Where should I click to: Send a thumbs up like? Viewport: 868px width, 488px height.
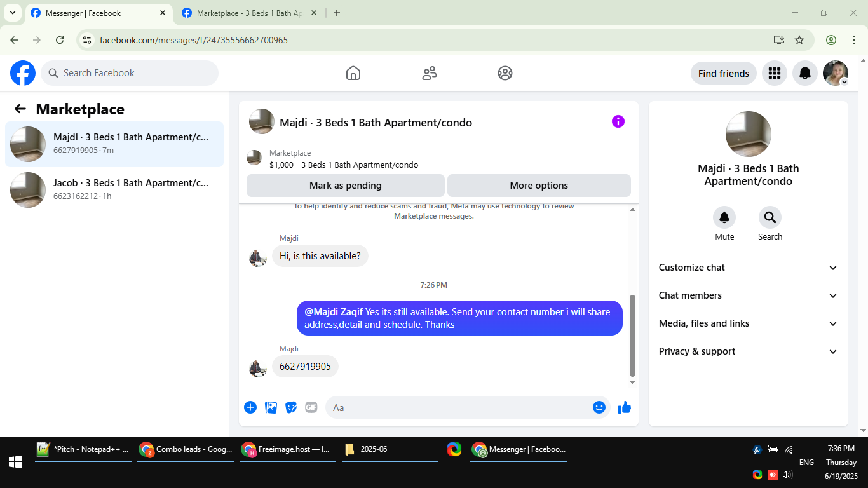tap(625, 407)
